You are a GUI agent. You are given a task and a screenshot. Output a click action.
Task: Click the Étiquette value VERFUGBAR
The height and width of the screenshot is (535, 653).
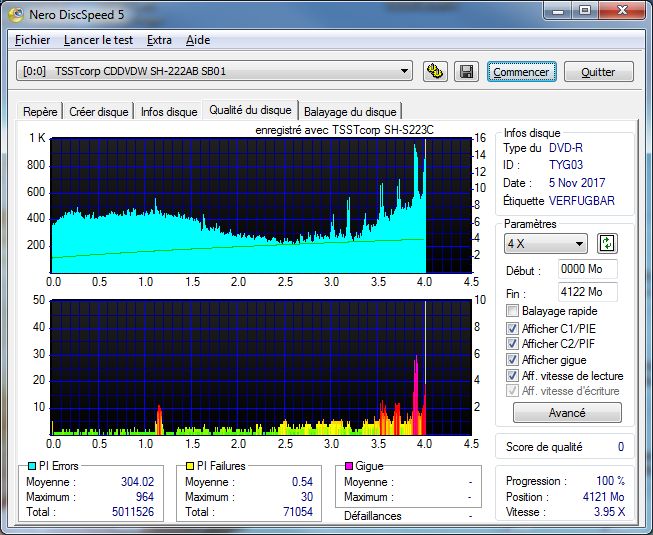tap(581, 201)
